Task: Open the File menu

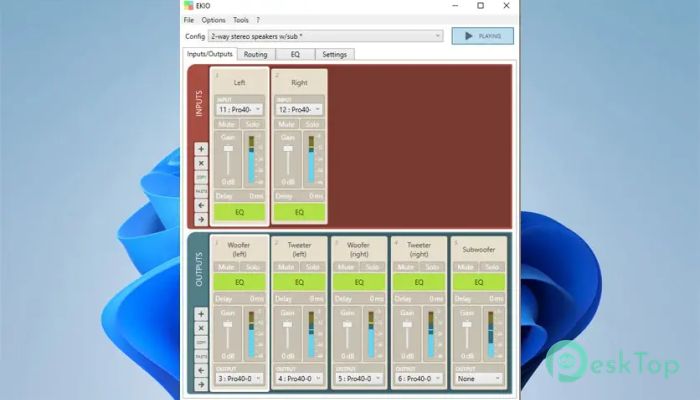Action: tap(189, 20)
